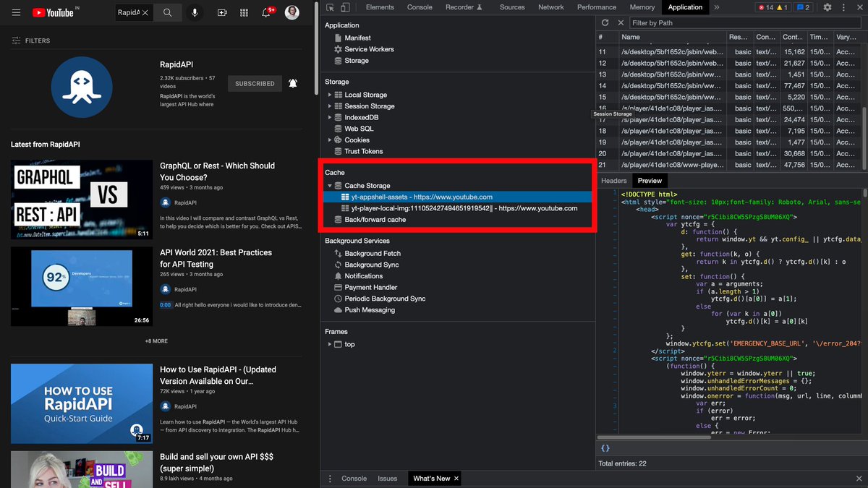
Task: Click the SUBSCRIBED button
Action: (x=255, y=84)
